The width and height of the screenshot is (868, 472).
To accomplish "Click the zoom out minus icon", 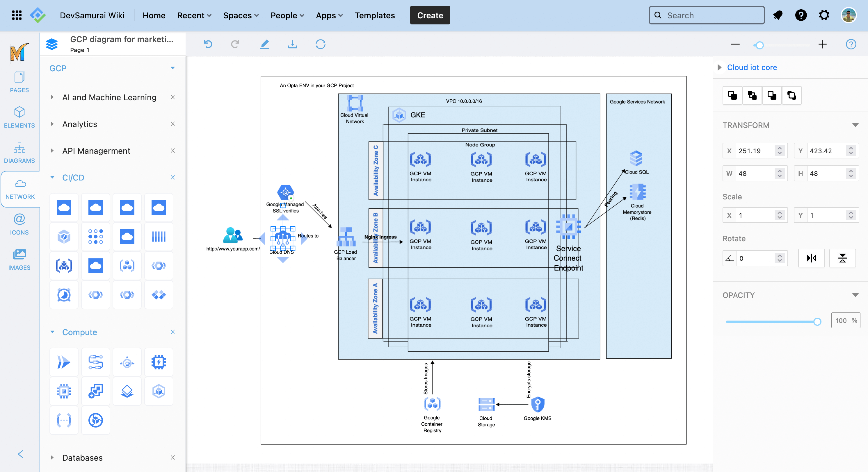I will click(x=735, y=44).
